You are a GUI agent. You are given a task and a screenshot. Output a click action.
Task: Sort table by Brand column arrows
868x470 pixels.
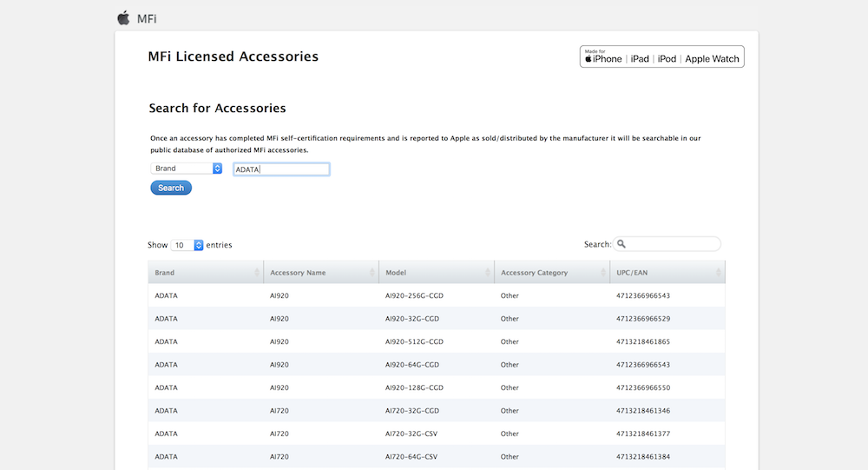tap(257, 272)
